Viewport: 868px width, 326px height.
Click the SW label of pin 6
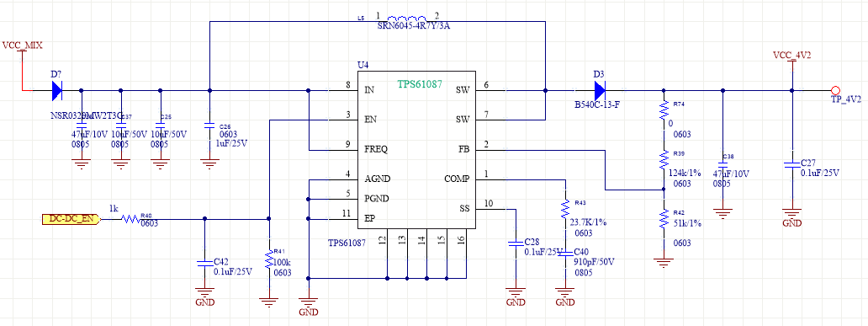tap(463, 90)
